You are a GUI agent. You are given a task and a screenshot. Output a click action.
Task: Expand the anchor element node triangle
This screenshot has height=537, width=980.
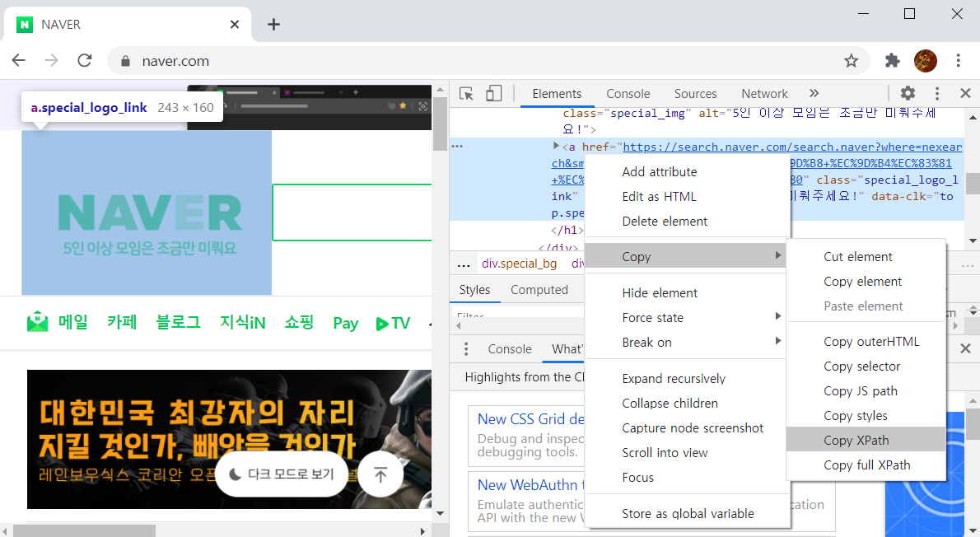coord(556,146)
